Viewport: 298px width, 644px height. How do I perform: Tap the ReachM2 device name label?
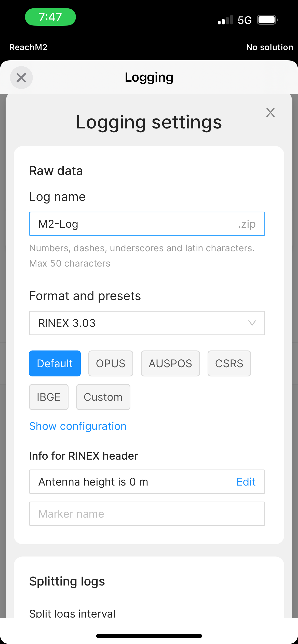[28, 47]
